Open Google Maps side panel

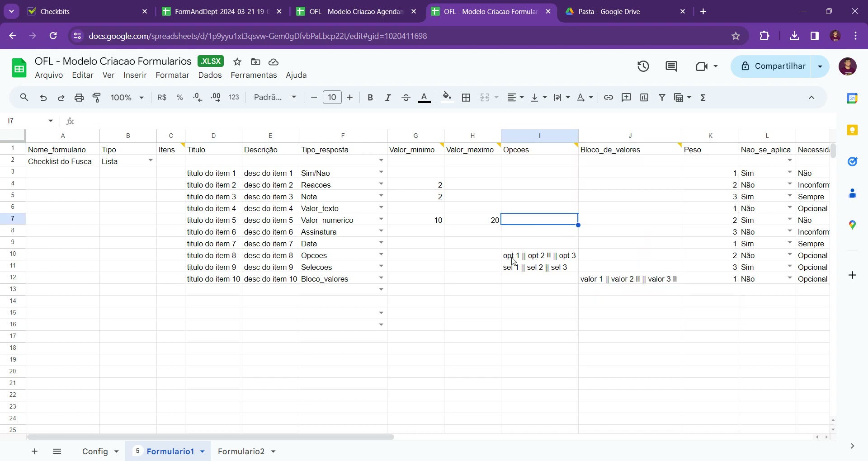[852, 225]
